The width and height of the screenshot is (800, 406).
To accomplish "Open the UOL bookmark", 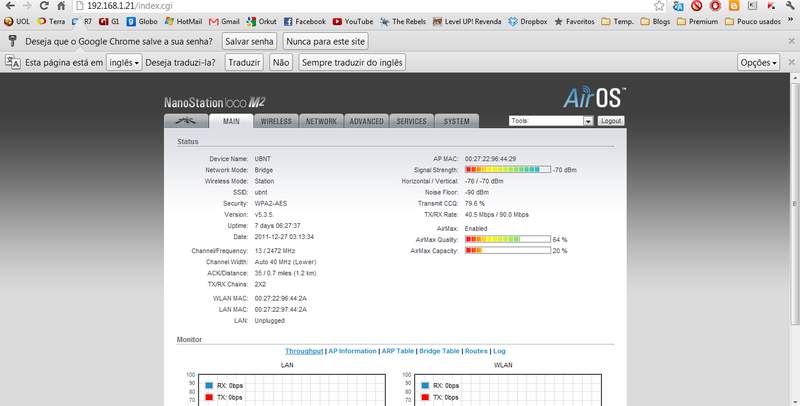I will click(17, 21).
